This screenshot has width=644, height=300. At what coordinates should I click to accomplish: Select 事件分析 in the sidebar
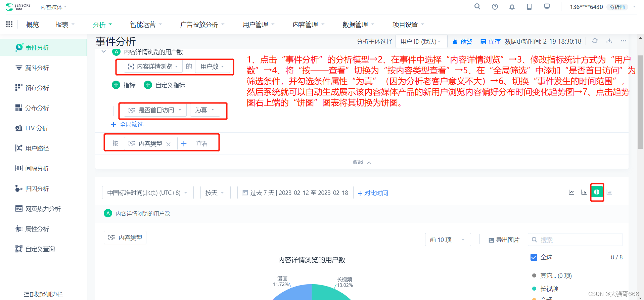43,47
